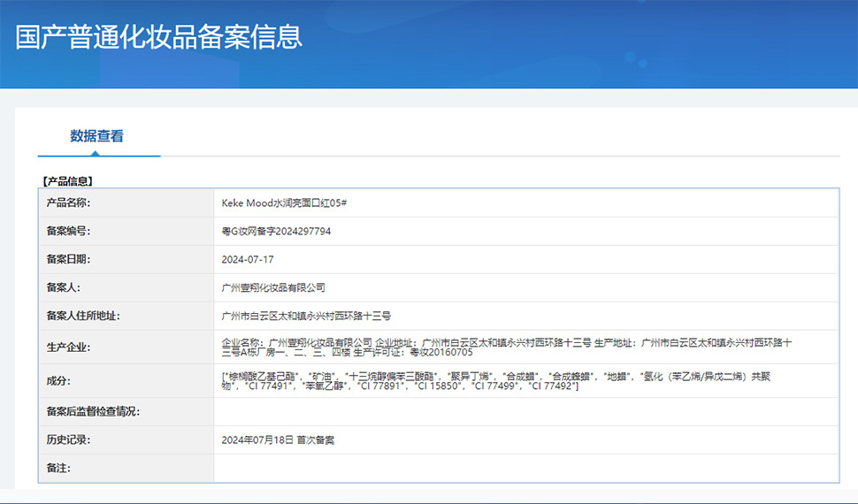Image resolution: width=858 pixels, height=504 pixels.
Task: Click the 生产企业 row label
Action: pos(69,347)
